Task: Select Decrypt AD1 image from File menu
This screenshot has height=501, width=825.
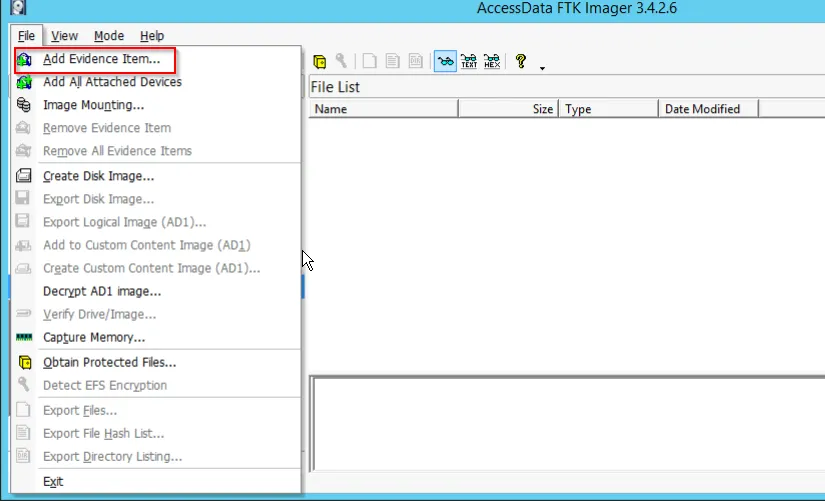Action: pos(102,291)
